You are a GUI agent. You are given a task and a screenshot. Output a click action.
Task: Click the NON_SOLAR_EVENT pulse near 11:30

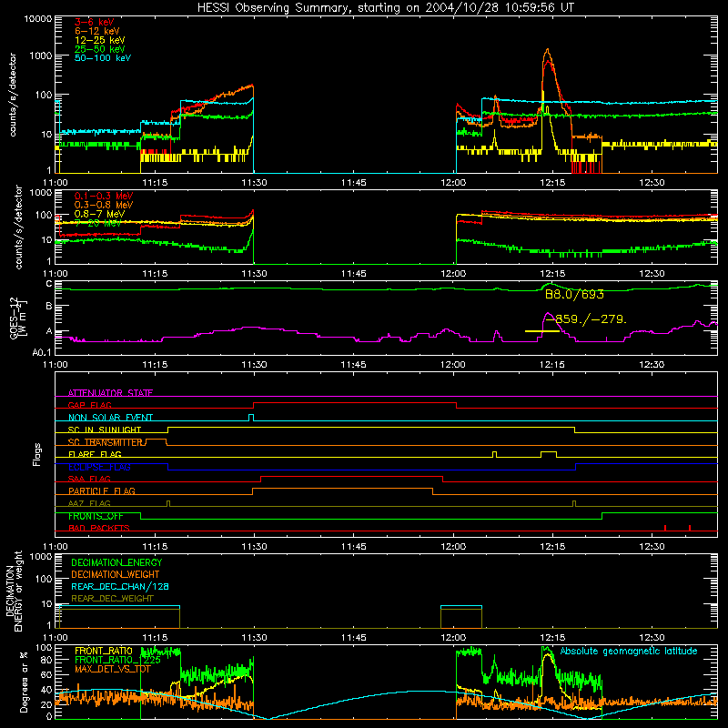click(251, 418)
